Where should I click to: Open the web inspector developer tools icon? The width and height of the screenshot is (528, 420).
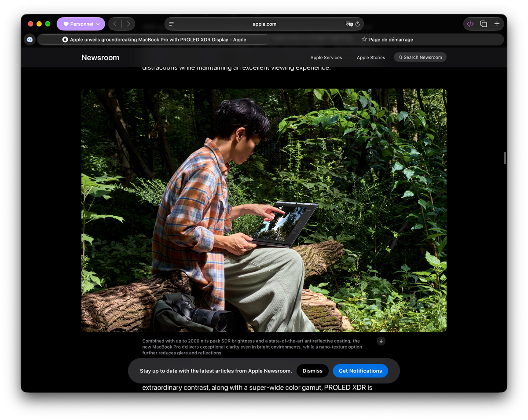(x=470, y=24)
